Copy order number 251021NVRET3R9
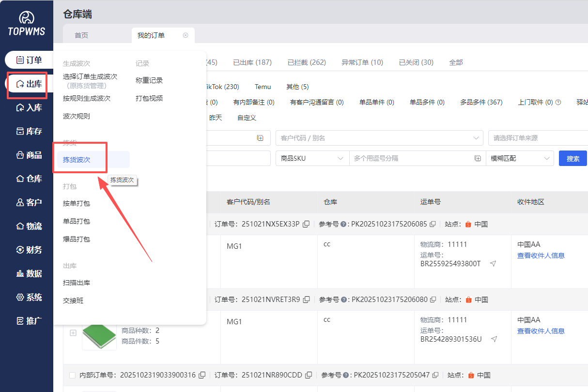The height and width of the screenshot is (392, 588). point(306,300)
